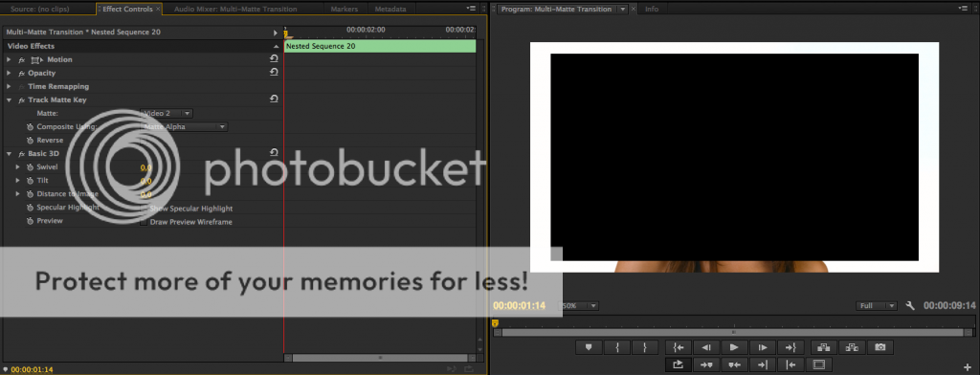This screenshot has width=980, height=375.
Task: Reset the Motion effect
Action: pyautogui.click(x=274, y=58)
